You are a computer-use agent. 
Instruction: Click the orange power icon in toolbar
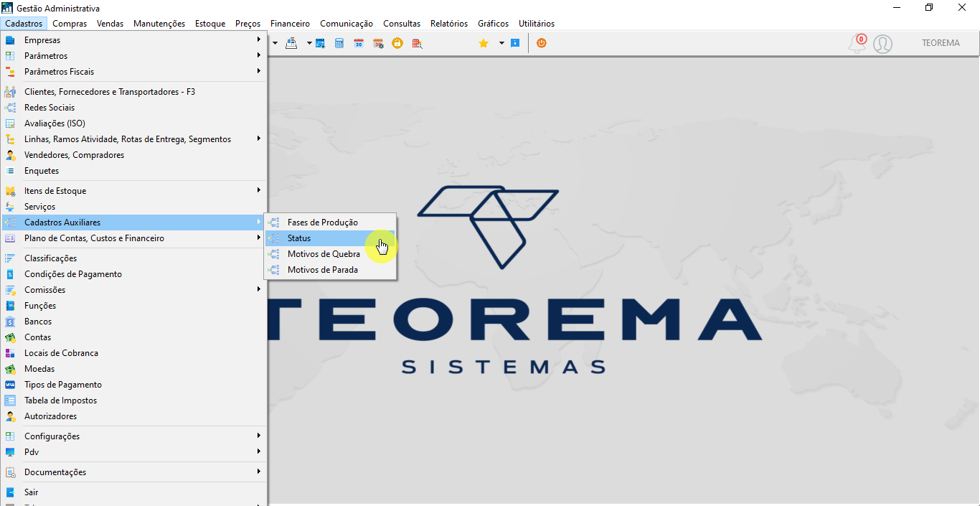542,43
